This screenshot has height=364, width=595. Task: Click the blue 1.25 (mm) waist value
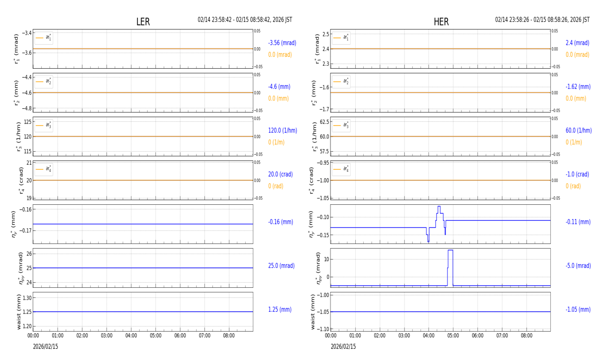pos(280,310)
